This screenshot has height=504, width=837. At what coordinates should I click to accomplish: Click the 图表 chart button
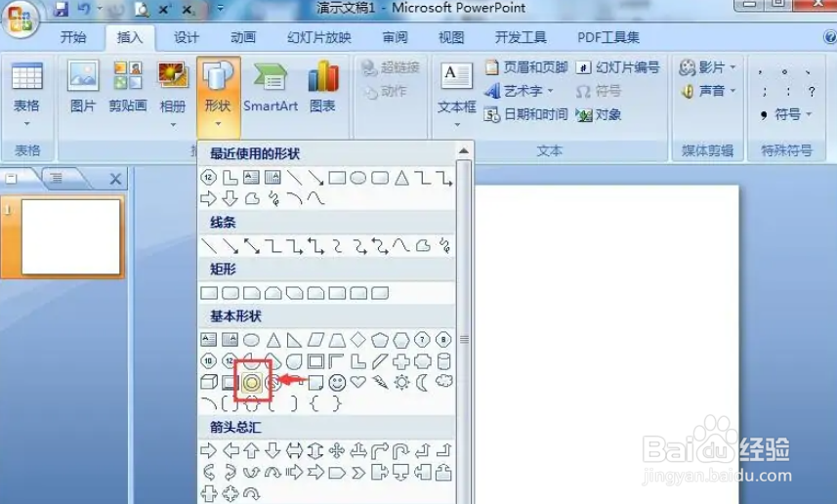(323, 87)
